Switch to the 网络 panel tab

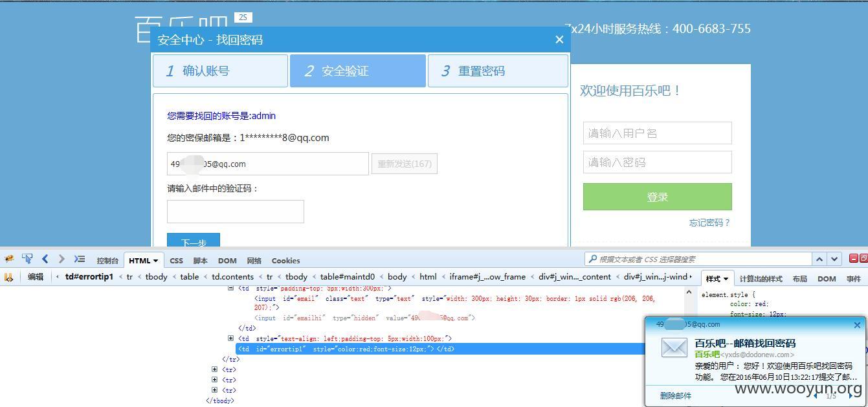(254, 261)
